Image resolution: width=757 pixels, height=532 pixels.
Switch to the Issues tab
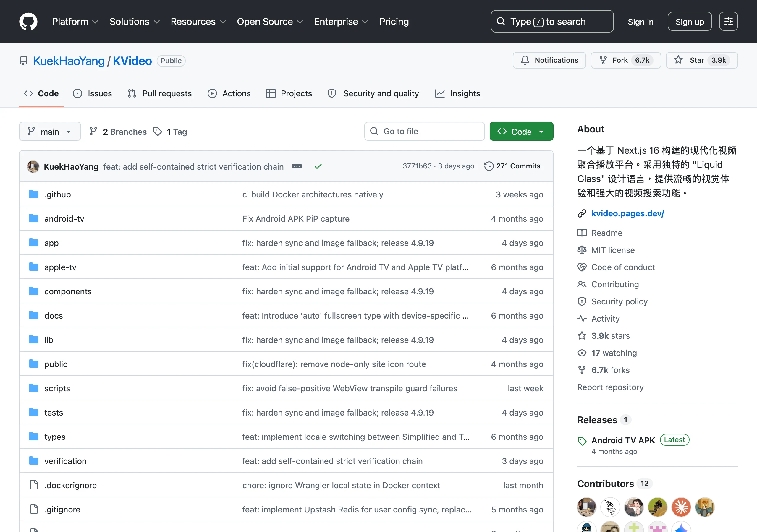tap(92, 94)
